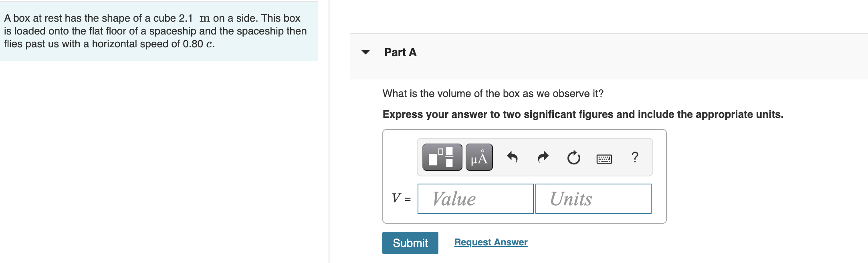Open help with the question mark icon

click(634, 157)
